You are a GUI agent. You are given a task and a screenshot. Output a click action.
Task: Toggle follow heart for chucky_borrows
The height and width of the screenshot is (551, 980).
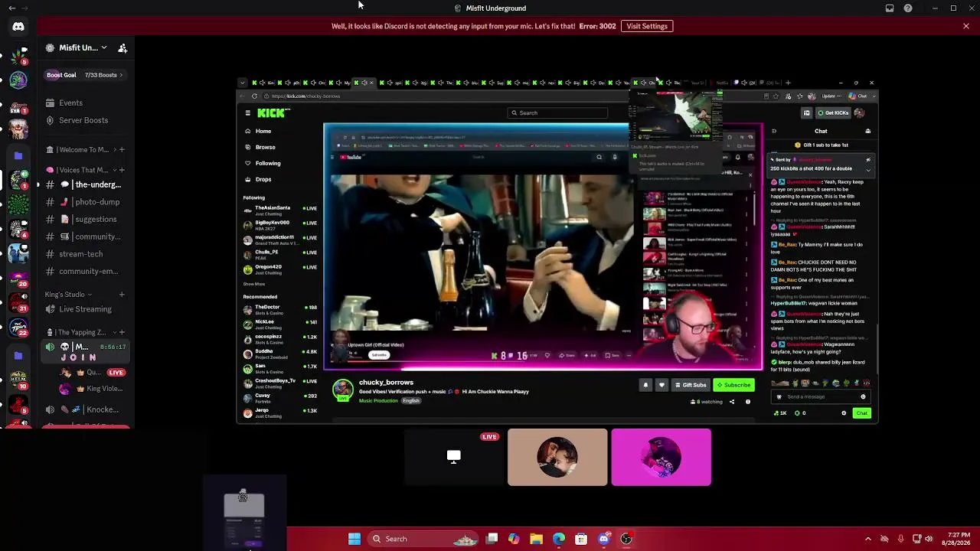(x=661, y=385)
